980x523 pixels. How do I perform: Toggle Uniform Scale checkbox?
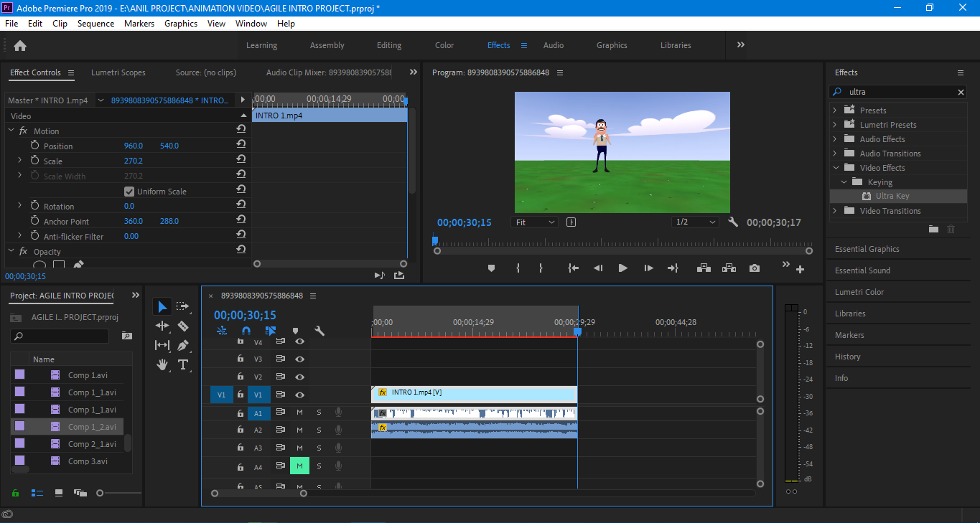pos(129,192)
